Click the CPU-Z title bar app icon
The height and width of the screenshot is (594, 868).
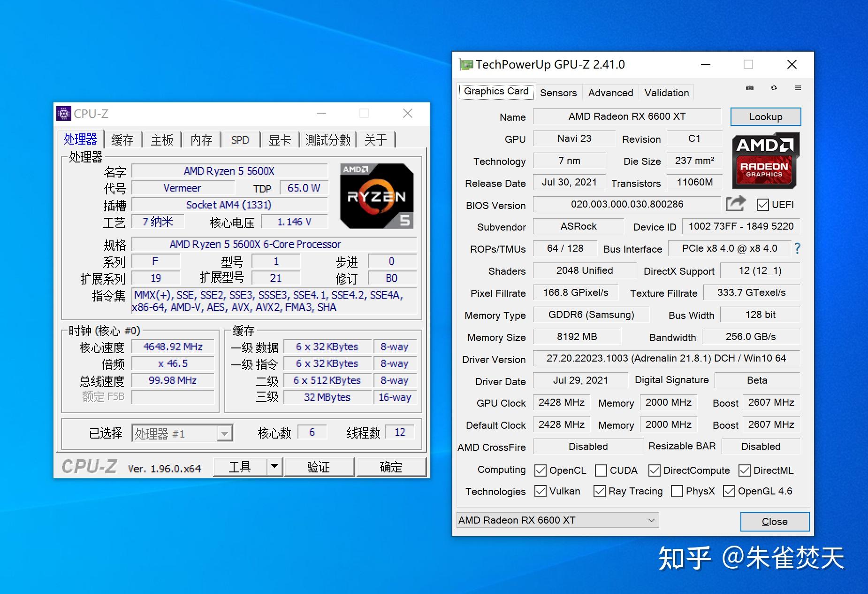pyautogui.click(x=63, y=114)
